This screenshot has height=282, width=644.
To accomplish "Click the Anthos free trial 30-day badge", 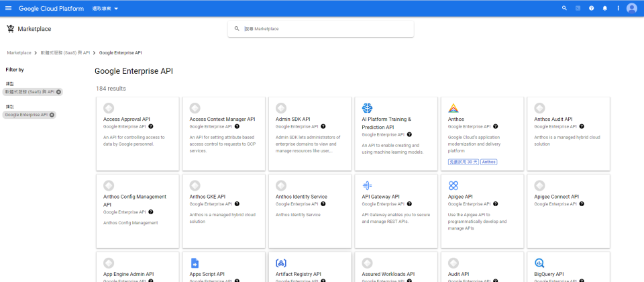I will coord(463,162).
